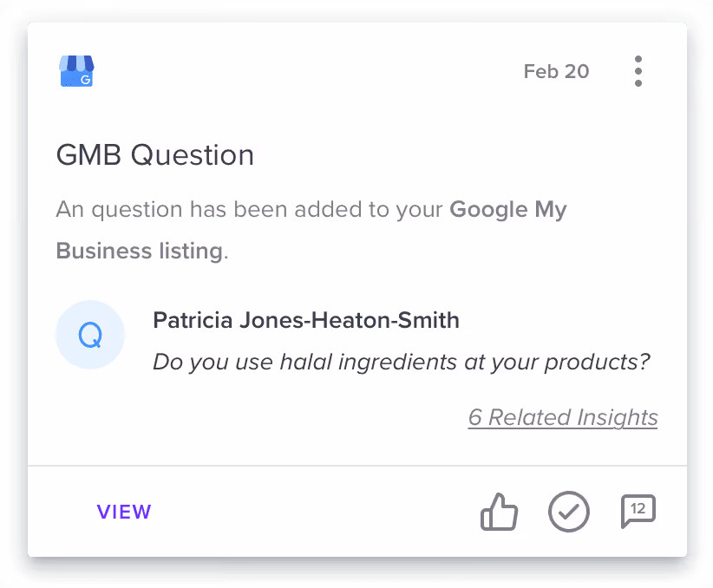The height and width of the screenshot is (588, 713).
Task: Click the Google My Business store icon
Action: click(76, 71)
